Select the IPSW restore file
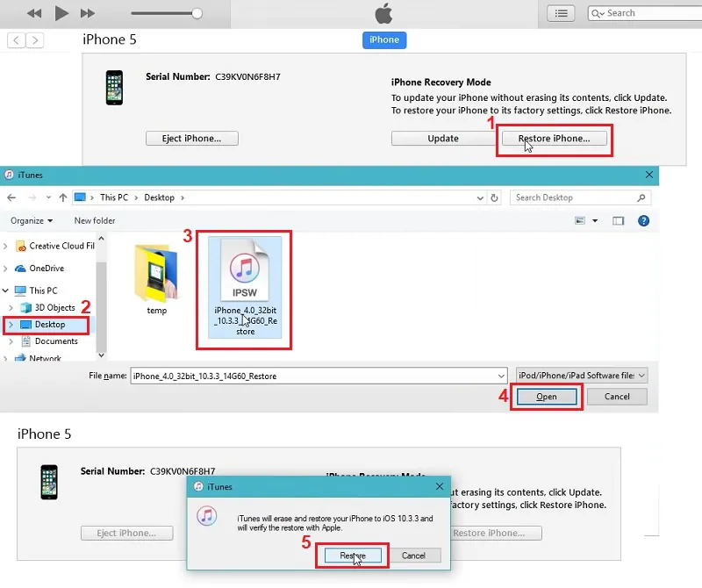 pos(245,287)
